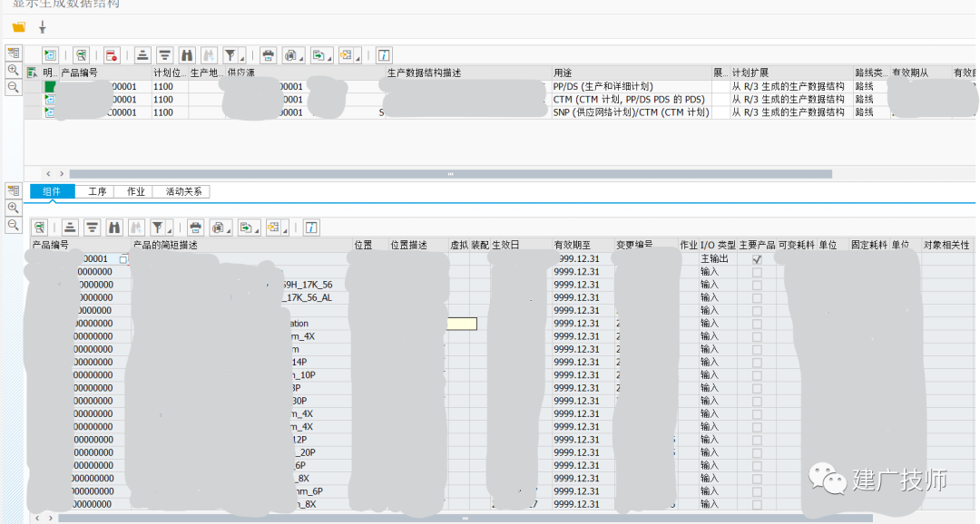
Task: Click the CTM row green status icon
Action: pyautogui.click(x=49, y=100)
